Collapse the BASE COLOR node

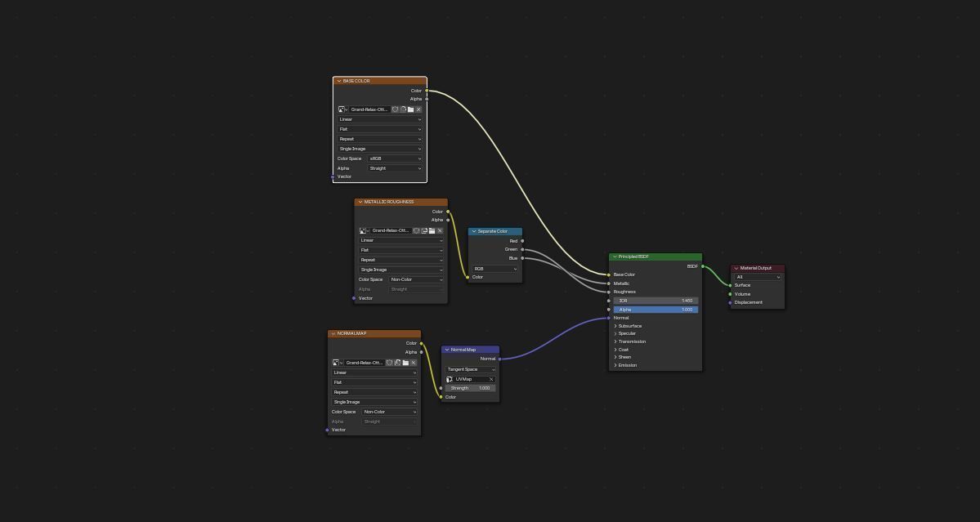point(338,81)
